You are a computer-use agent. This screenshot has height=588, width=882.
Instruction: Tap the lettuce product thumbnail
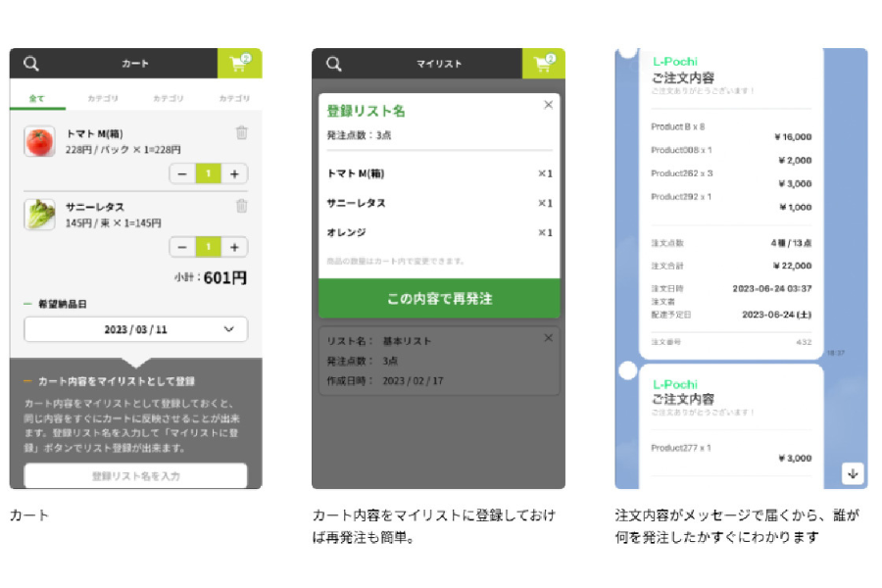(39, 215)
